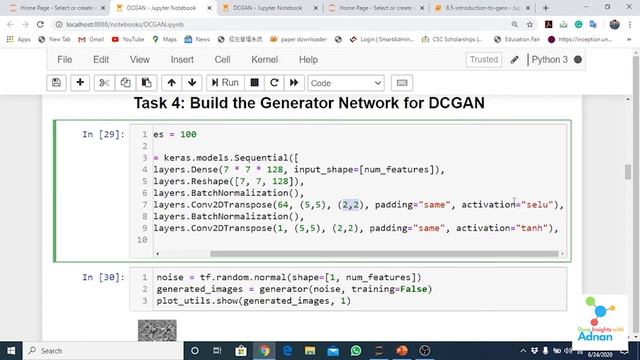This screenshot has width=640, height=360.
Task: Click the horizontal scrollbar of cell 29
Action: (384, 253)
